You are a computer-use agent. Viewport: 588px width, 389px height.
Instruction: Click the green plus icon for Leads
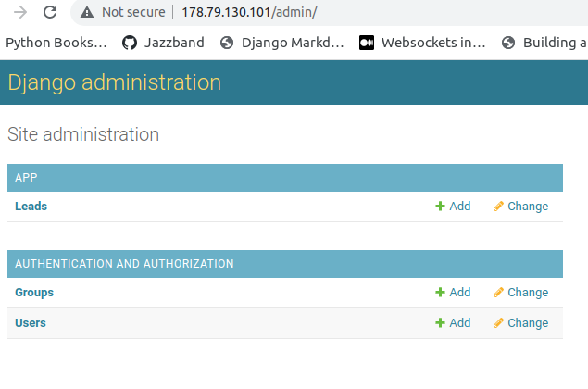[x=440, y=206]
